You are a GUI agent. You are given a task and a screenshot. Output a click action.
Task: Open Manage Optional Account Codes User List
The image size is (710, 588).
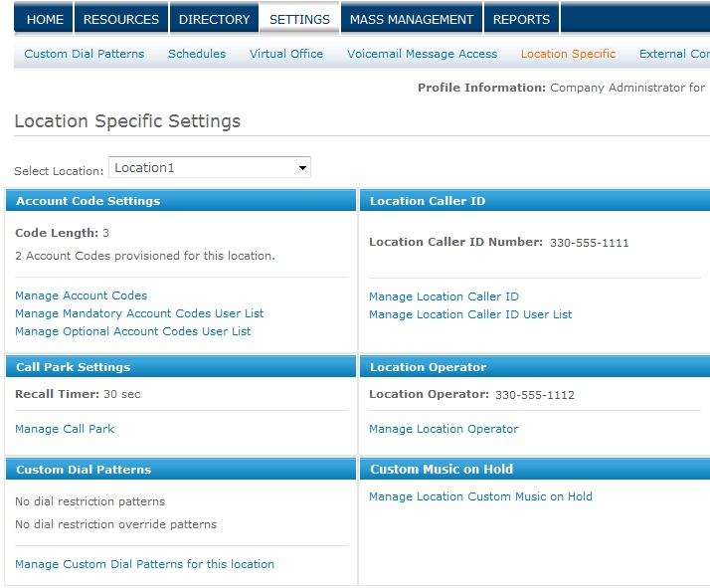point(132,331)
